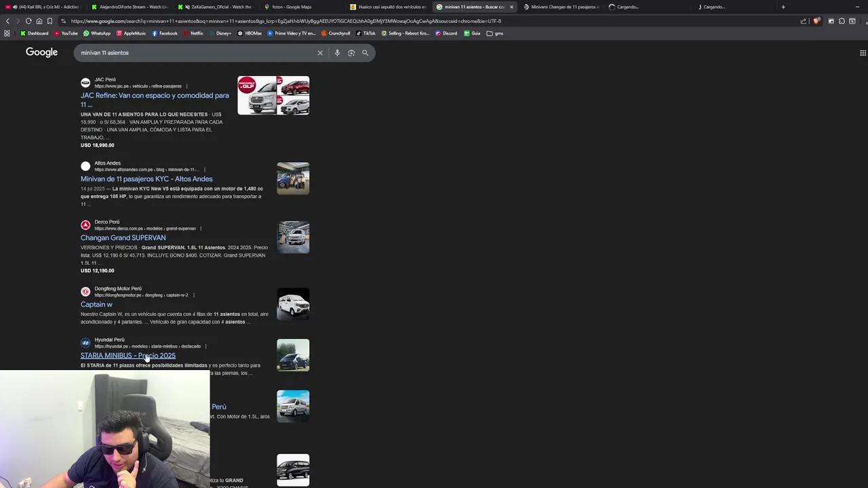Open the Guía bookmark
Image resolution: width=868 pixels, height=488 pixels.
472,33
